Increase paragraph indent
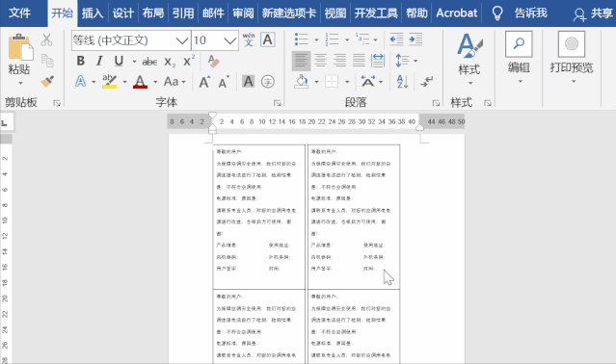616x364 pixels. click(415, 39)
